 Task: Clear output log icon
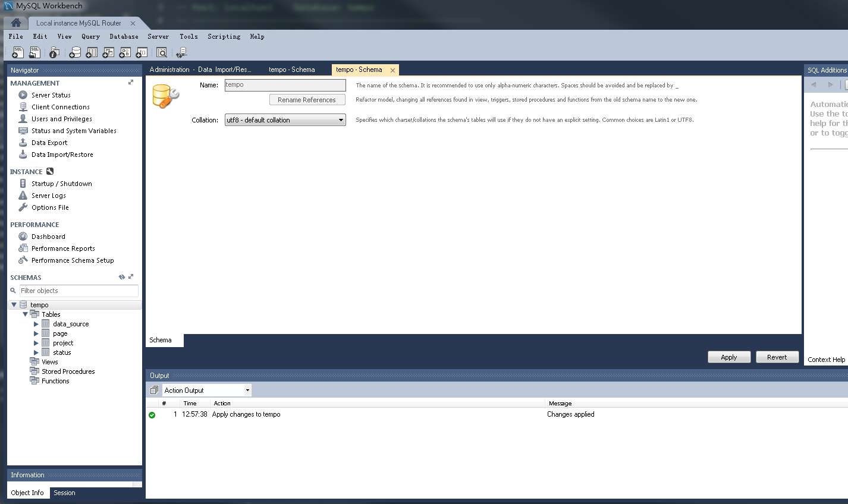[154, 390]
